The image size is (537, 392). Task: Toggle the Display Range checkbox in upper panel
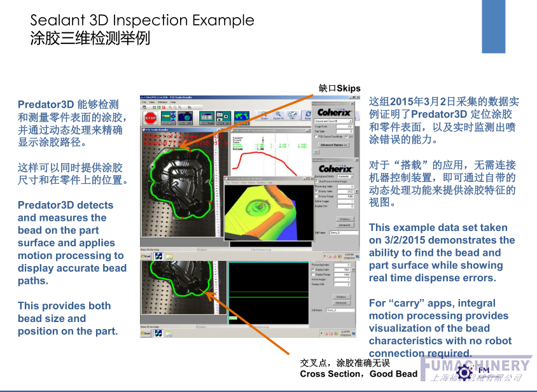pyautogui.click(x=317, y=196)
